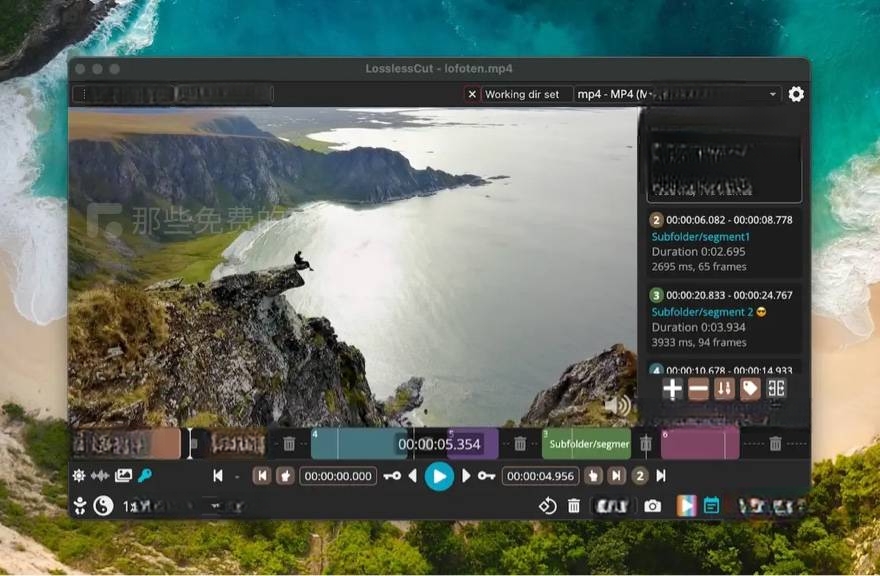Click pink segment 6 on the timeline

pos(700,444)
